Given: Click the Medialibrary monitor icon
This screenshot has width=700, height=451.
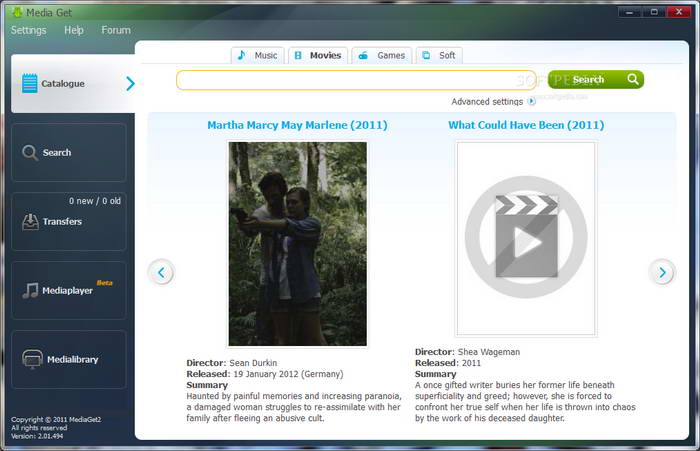Looking at the screenshot, I should [32, 359].
